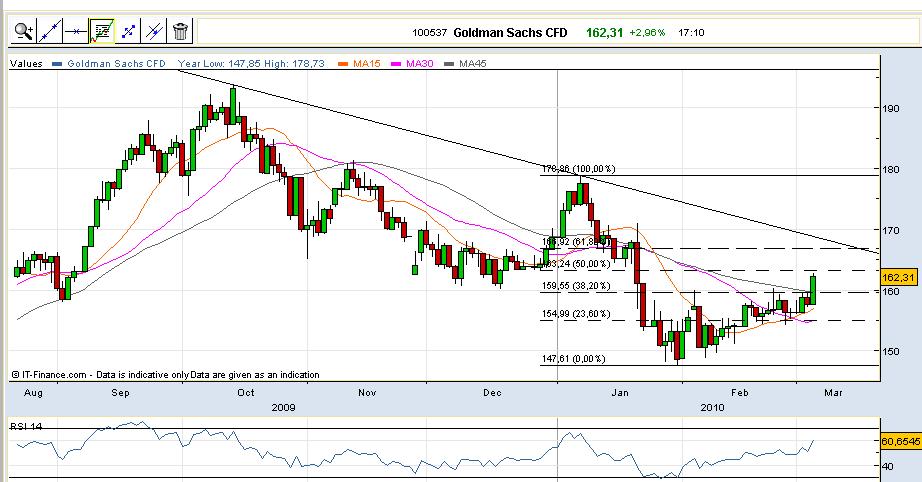Screen dimensions: 922x482
Task: Click the Goldman Sachs CFD legend entry
Action: 116,63
